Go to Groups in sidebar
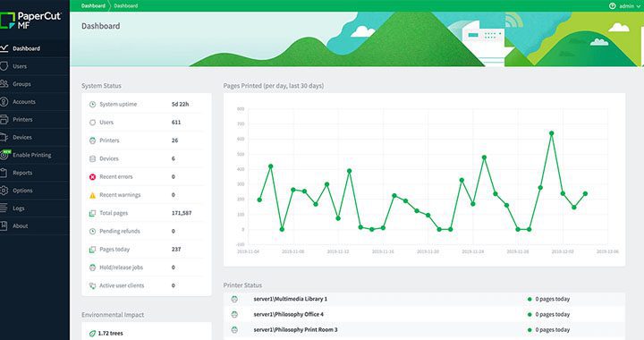Viewport: 644px width, 340px height. tap(21, 84)
